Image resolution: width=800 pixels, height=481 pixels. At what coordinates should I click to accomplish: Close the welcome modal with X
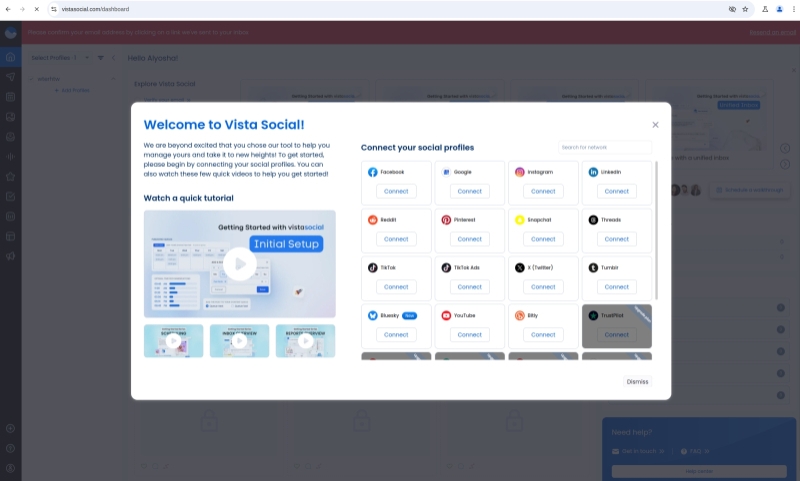pos(655,125)
